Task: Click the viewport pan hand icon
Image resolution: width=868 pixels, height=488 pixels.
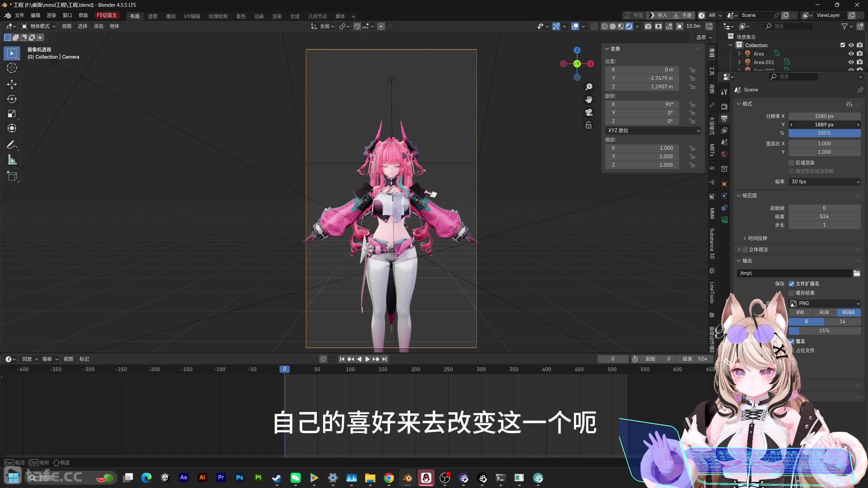Action: click(x=589, y=99)
